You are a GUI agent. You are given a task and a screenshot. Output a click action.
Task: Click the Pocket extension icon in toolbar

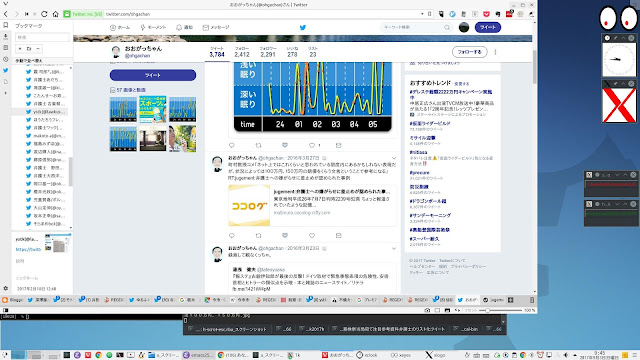click(x=487, y=14)
